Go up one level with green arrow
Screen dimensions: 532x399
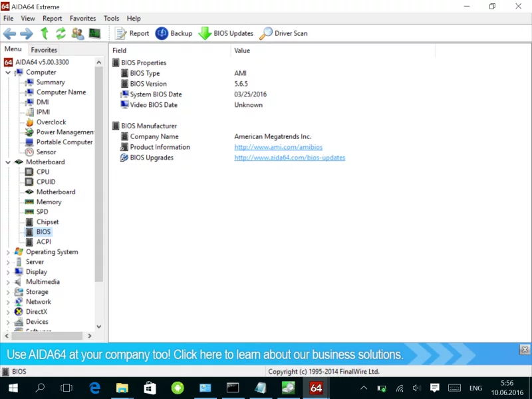pos(45,34)
